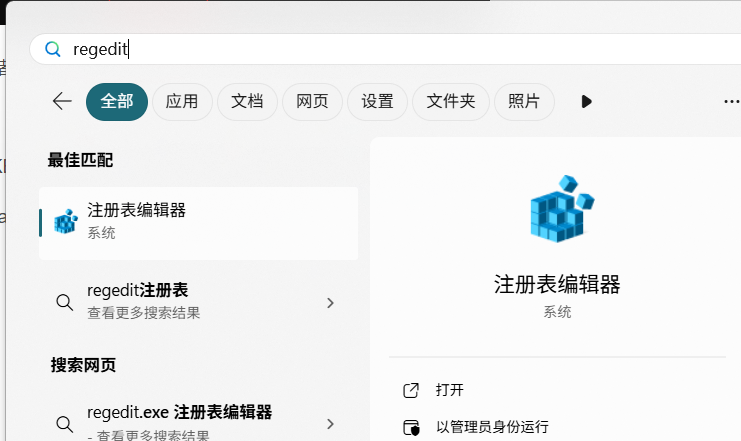Click 注册表编辑器 title in preview pane

tap(557, 285)
